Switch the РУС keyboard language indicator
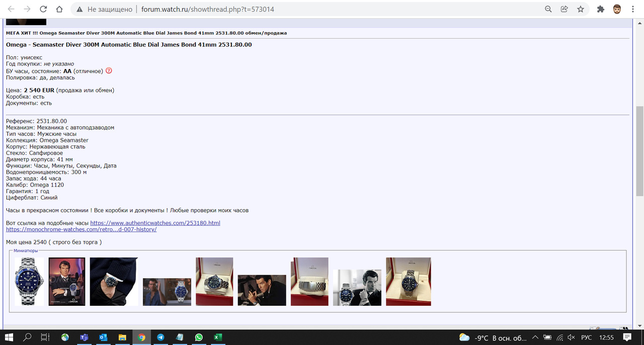The image size is (644, 345). tap(586, 337)
